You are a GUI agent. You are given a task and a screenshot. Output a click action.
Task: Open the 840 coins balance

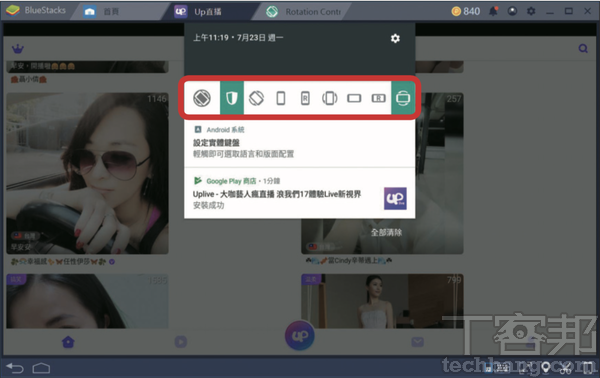click(x=466, y=11)
